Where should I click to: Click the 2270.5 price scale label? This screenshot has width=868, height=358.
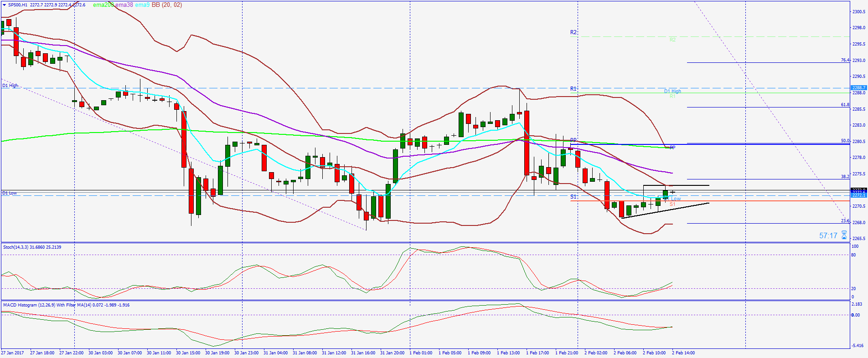(x=859, y=206)
